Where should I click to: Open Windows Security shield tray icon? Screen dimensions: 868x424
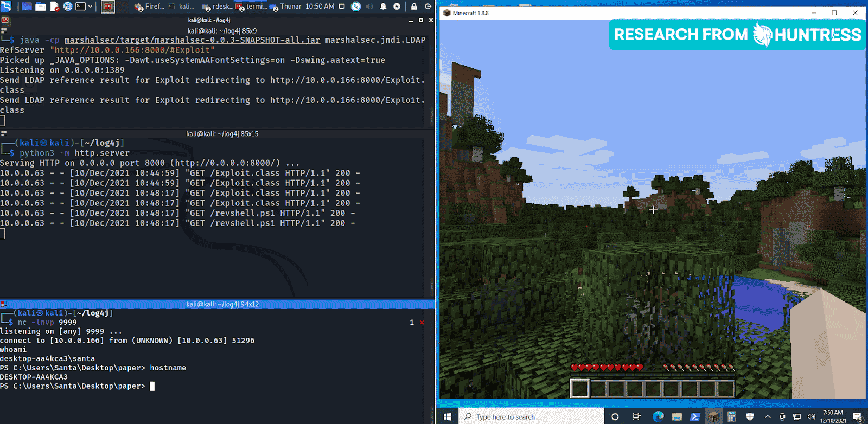(x=750, y=416)
